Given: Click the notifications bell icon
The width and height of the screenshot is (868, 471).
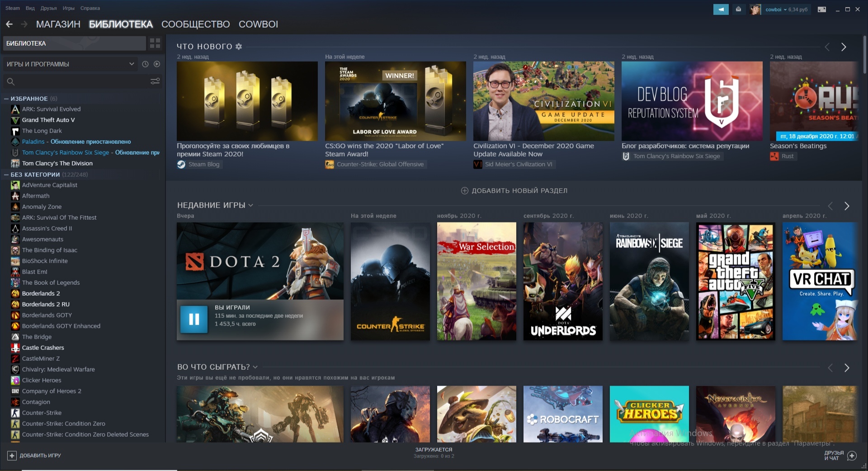Looking at the screenshot, I should click(x=738, y=9).
